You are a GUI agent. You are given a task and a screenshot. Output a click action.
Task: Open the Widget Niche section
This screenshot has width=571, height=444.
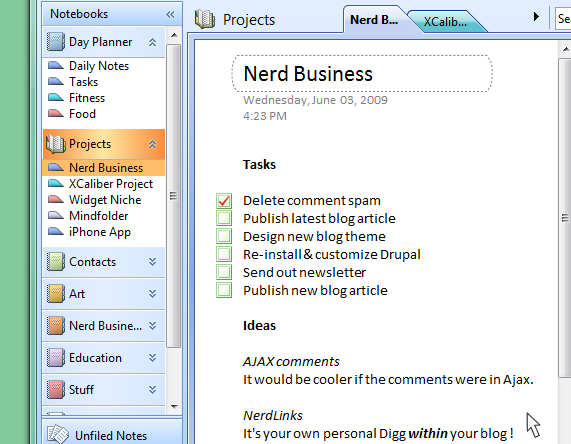[104, 200]
